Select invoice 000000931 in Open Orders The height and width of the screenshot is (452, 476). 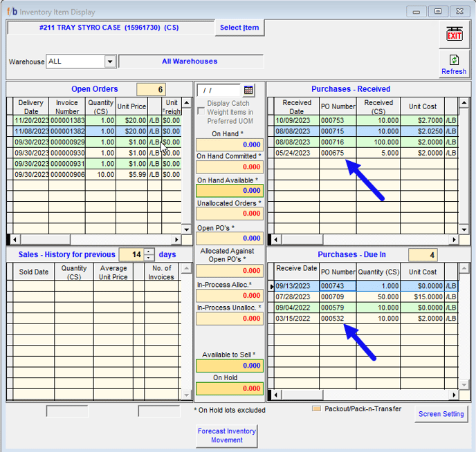click(67, 164)
